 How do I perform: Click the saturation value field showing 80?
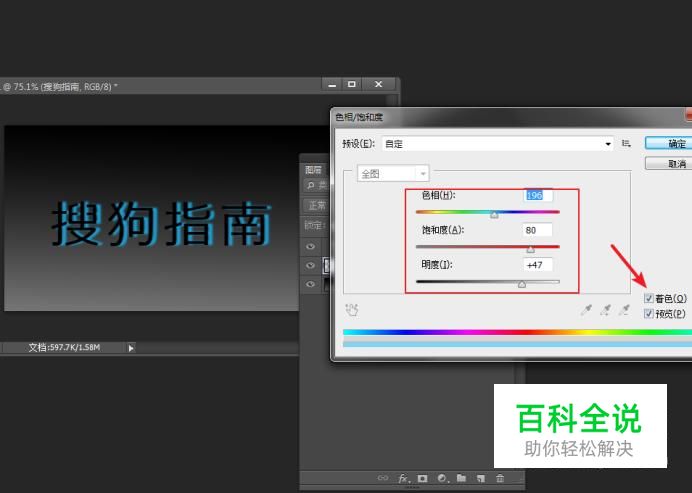538,230
